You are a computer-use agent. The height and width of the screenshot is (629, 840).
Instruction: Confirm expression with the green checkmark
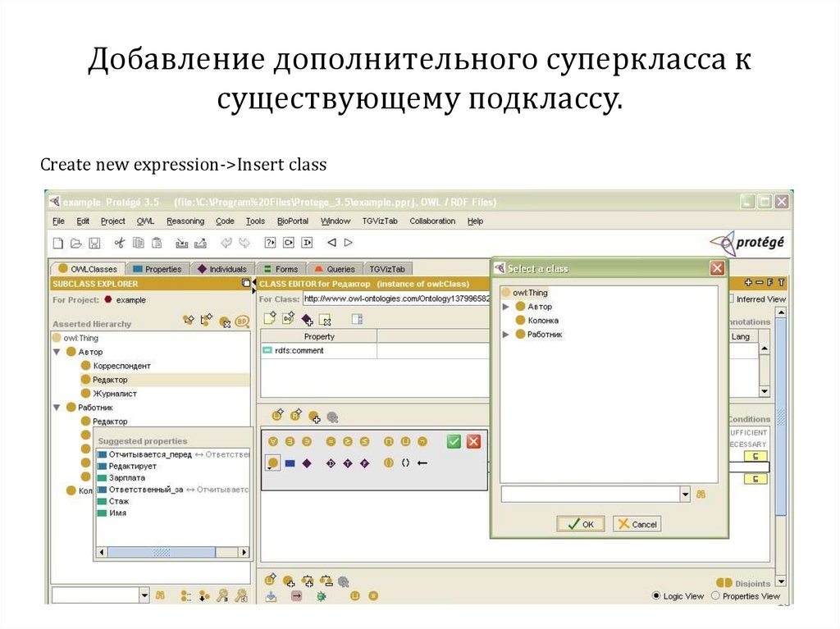454,441
